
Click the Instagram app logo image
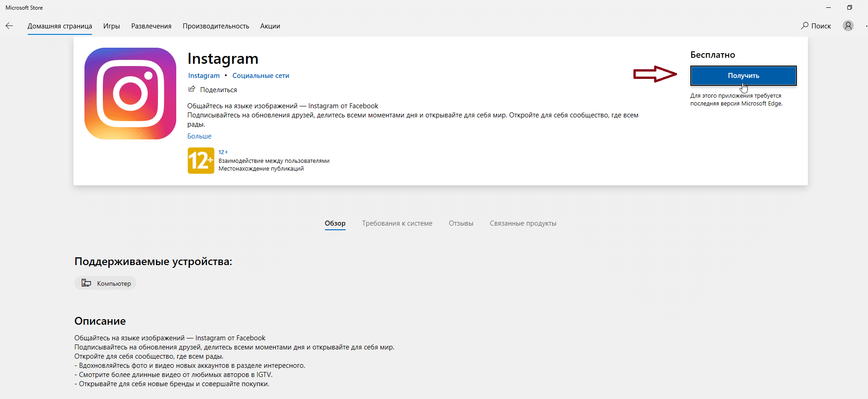(130, 94)
